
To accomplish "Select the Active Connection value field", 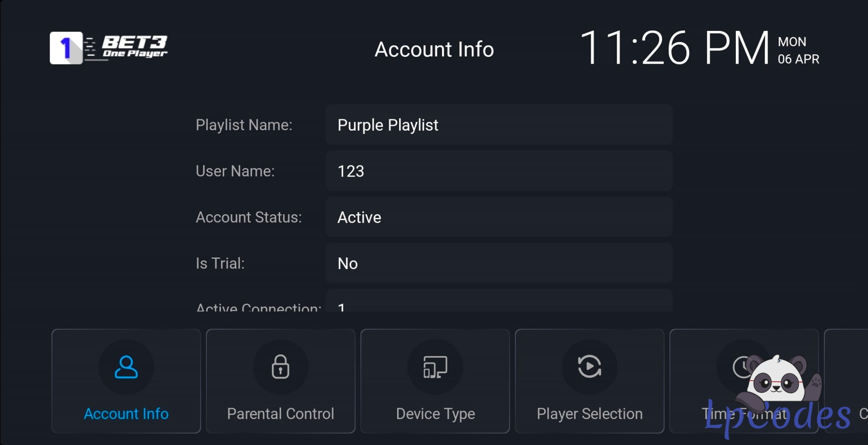I will coord(499,303).
